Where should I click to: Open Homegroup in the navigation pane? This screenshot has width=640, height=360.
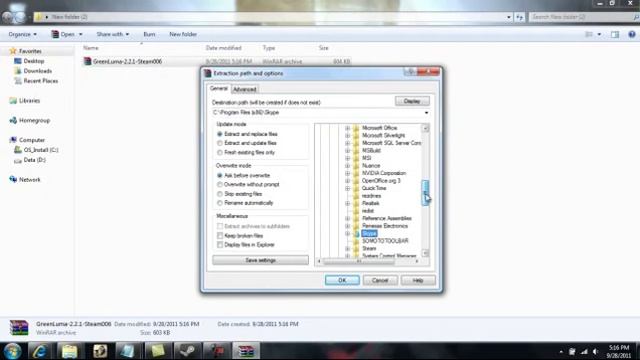tap(34, 120)
